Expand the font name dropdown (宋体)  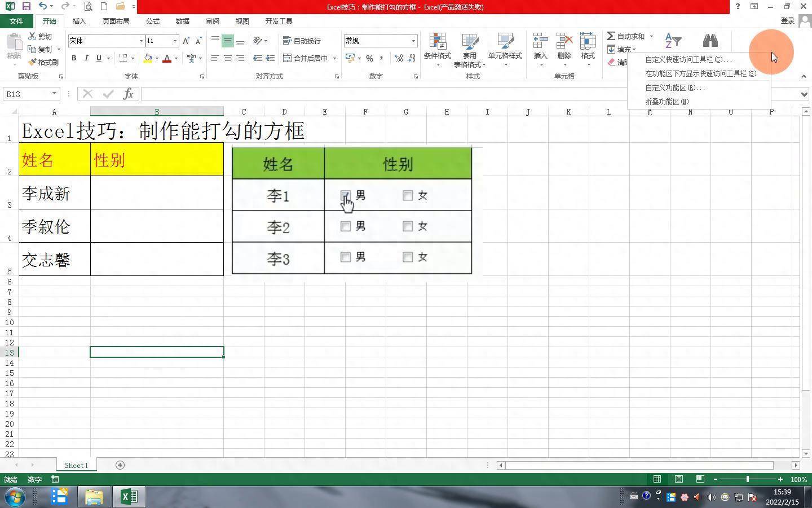(141, 41)
